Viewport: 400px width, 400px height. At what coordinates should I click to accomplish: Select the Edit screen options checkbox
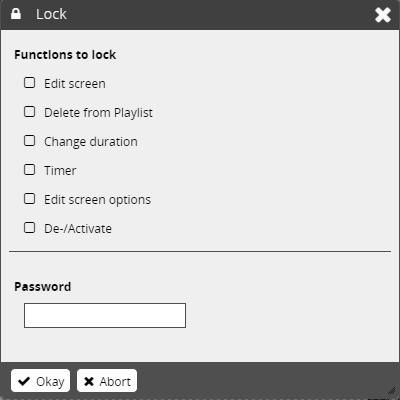click(29, 199)
